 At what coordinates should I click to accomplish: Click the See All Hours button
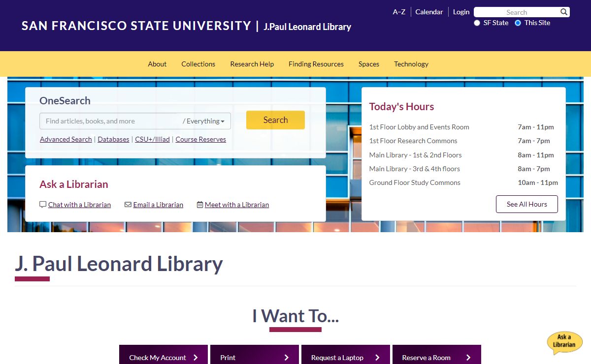(x=527, y=204)
